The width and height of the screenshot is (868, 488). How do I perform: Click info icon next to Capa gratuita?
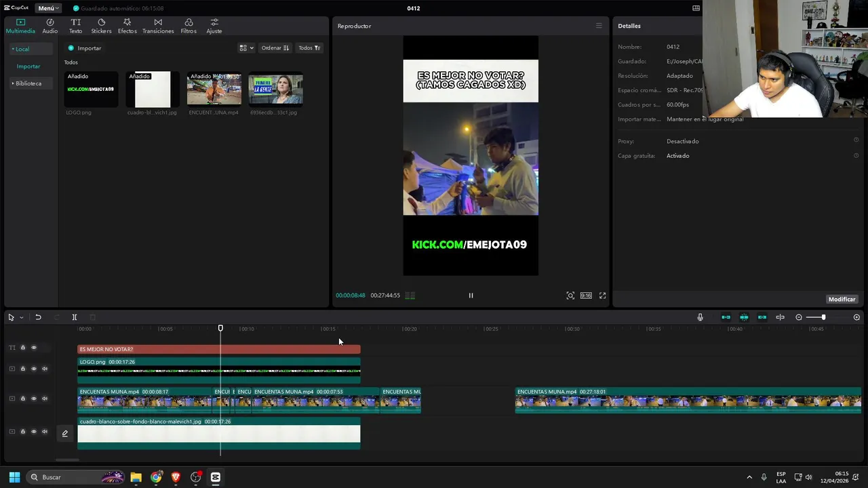pyautogui.click(x=856, y=156)
